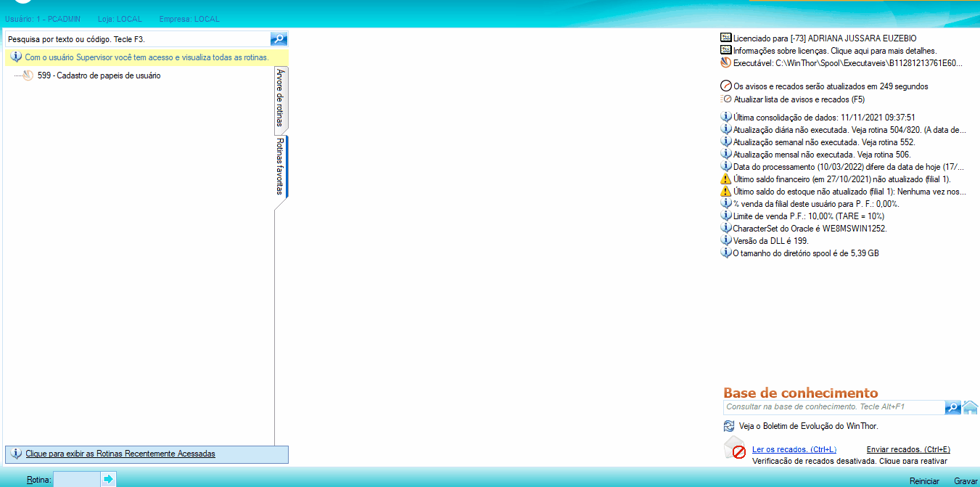Switch to the Árvore de rotinas tab

(x=281, y=100)
